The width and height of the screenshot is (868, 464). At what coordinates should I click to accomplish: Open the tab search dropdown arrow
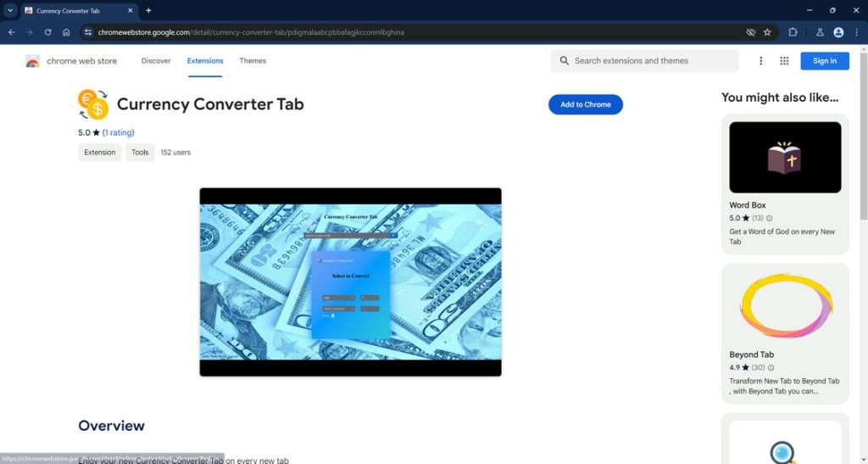(10, 10)
